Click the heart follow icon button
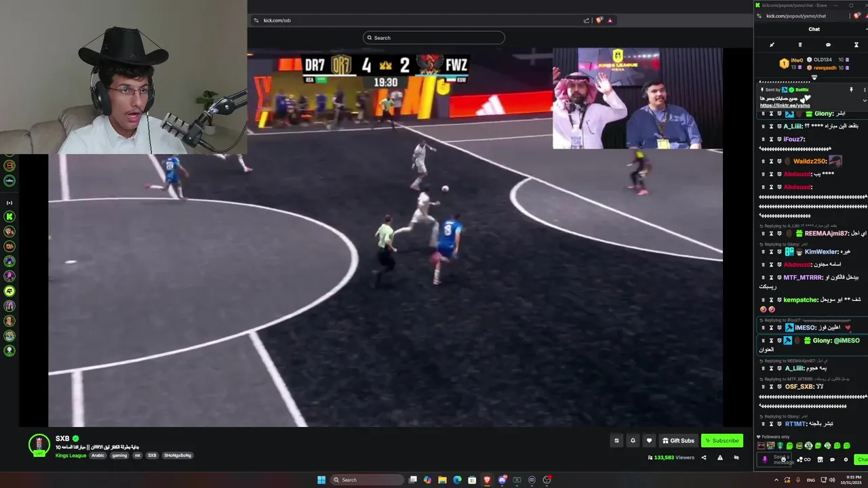The width and height of the screenshot is (868, 488). coord(649,441)
